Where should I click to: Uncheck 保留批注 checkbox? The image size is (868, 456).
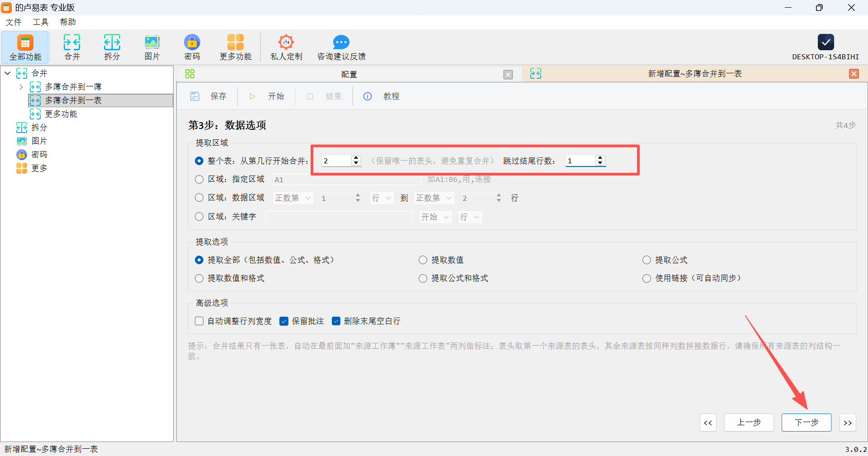click(284, 321)
